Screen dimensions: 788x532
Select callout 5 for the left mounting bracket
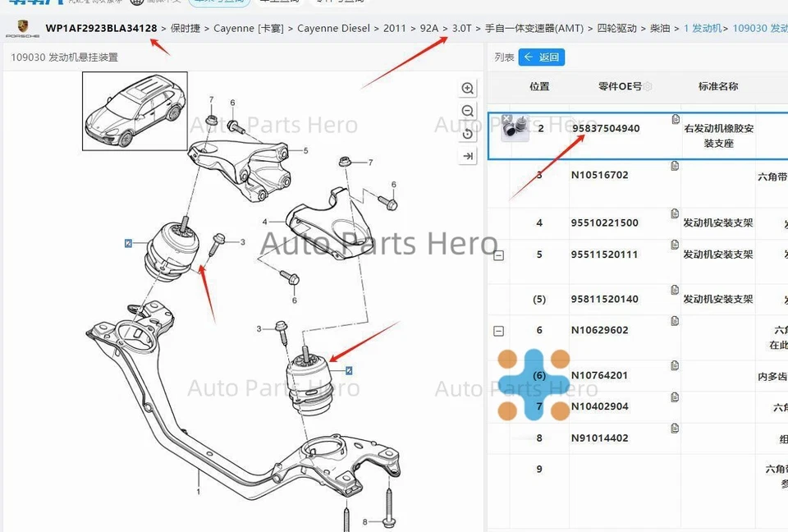(305, 150)
